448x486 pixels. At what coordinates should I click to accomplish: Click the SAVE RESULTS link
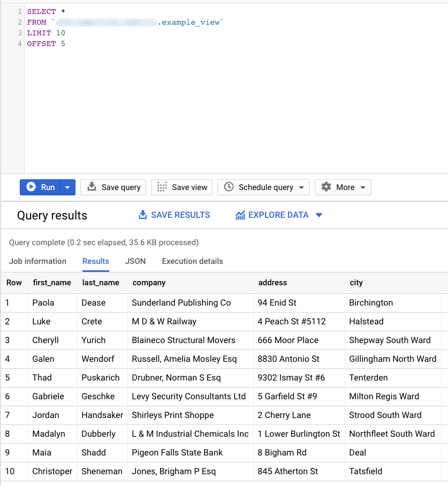coord(180,215)
